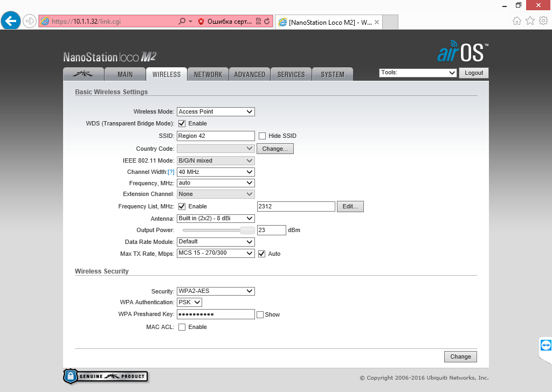The width and height of the screenshot is (552, 392).
Task: Open the WPA Authentication dropdown
Action: click(189, 303)
